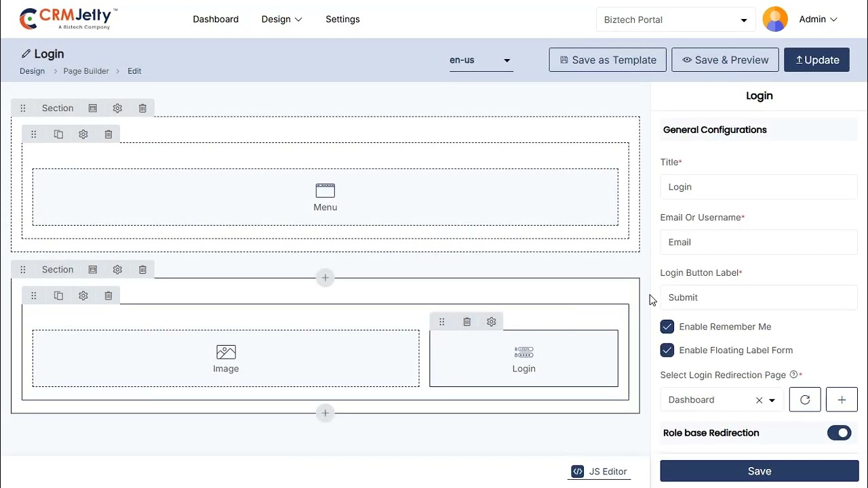Expand the Biztech Portal selector
The height and width of the screenshot is (488, 868).
coord(675,20)
